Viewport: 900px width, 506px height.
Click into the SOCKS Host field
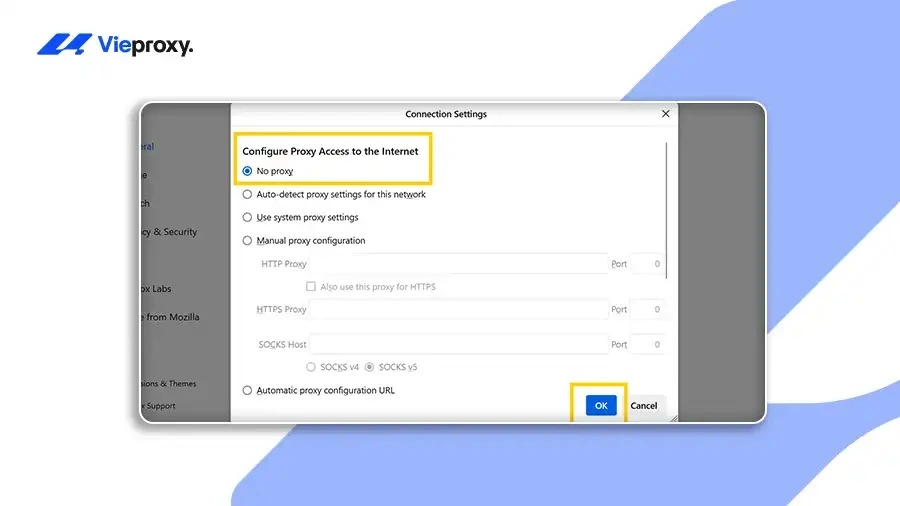click(459, 344)
